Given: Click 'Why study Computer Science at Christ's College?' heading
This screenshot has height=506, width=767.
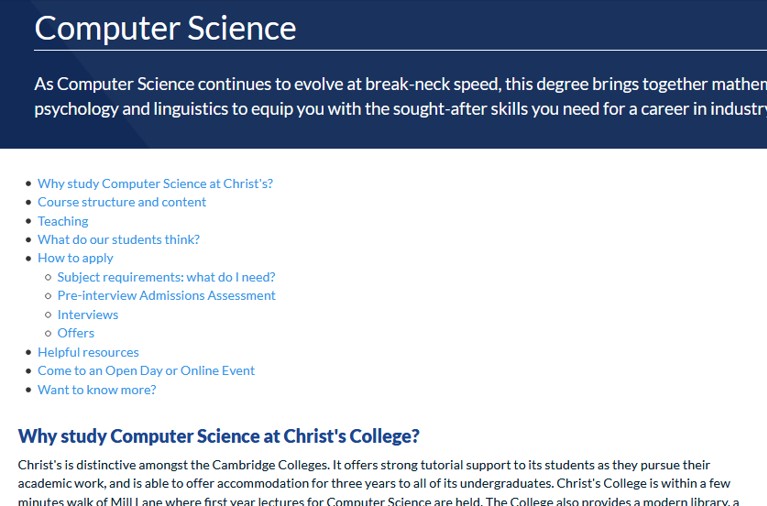Looking at the screenshot, I should [219, 436].
